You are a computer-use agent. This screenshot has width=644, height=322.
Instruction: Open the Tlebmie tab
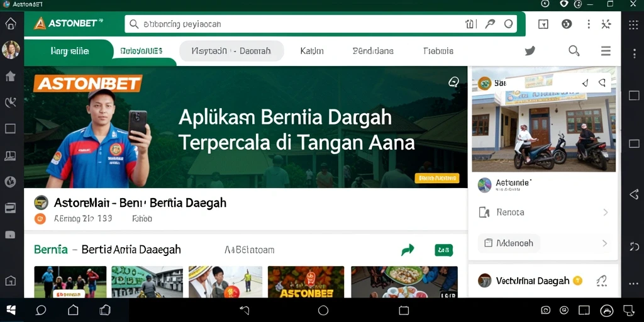(x=438, y=51)
